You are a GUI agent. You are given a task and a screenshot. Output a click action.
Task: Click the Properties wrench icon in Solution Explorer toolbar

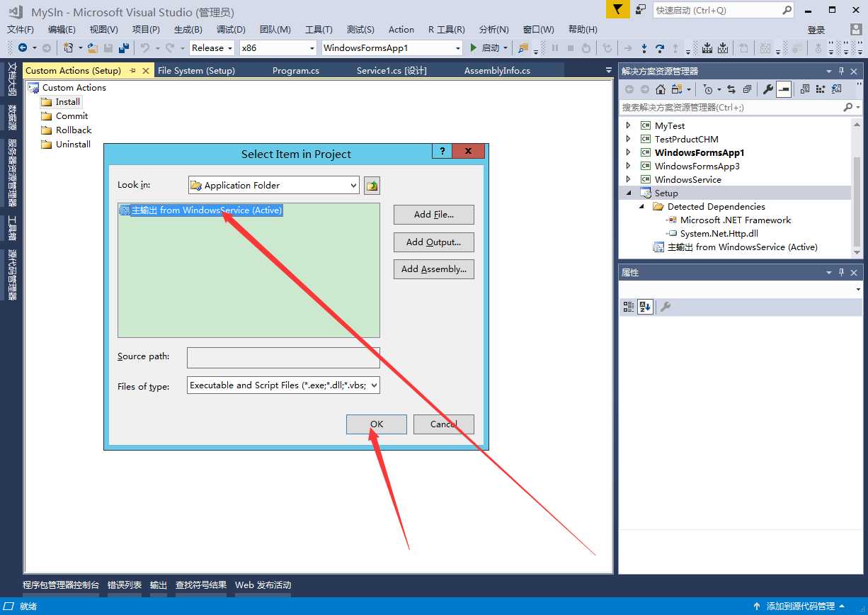coord(768,89)
